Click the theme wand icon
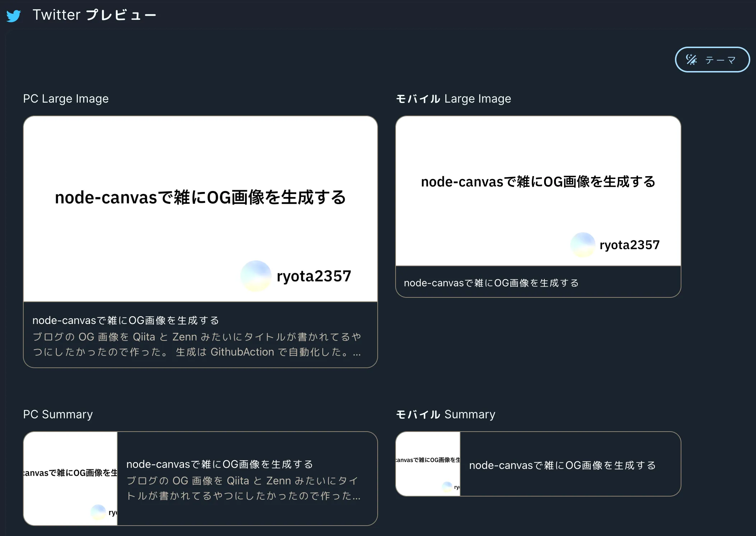 tap(691, 60)
